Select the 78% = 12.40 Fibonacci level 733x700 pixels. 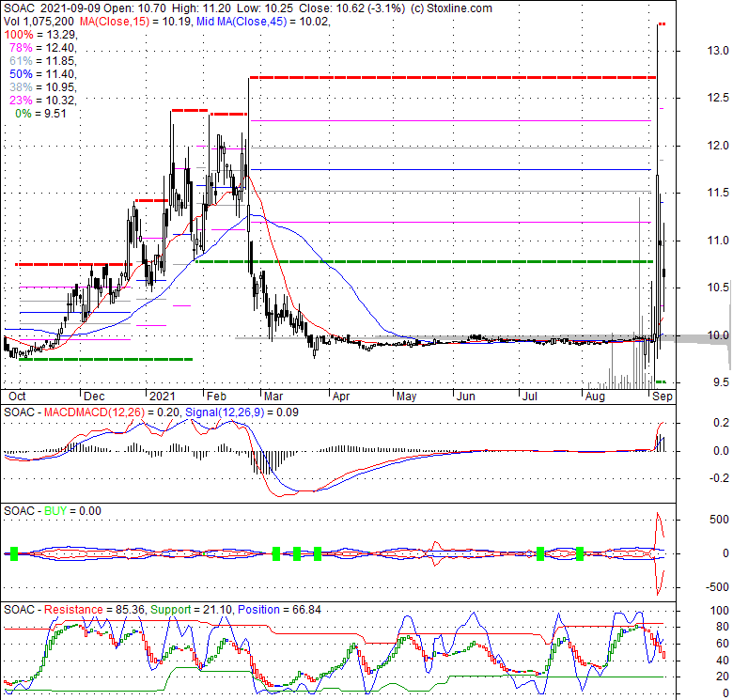pyautogui.click(x=42, y=48)
